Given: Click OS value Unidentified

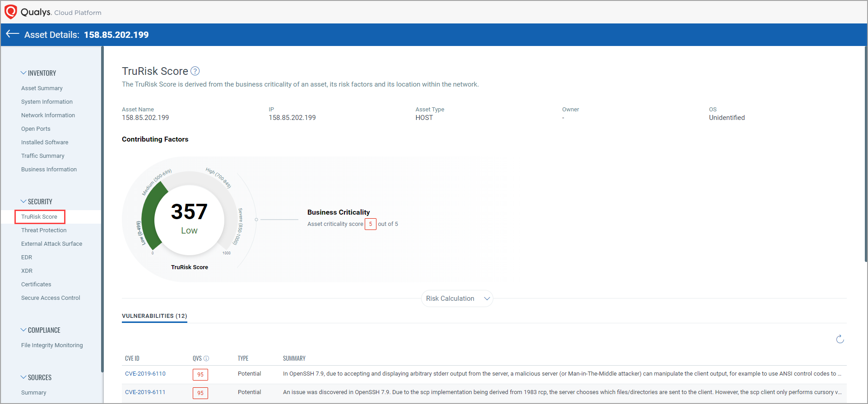Looking at the screenshot, I should [727, 118].
